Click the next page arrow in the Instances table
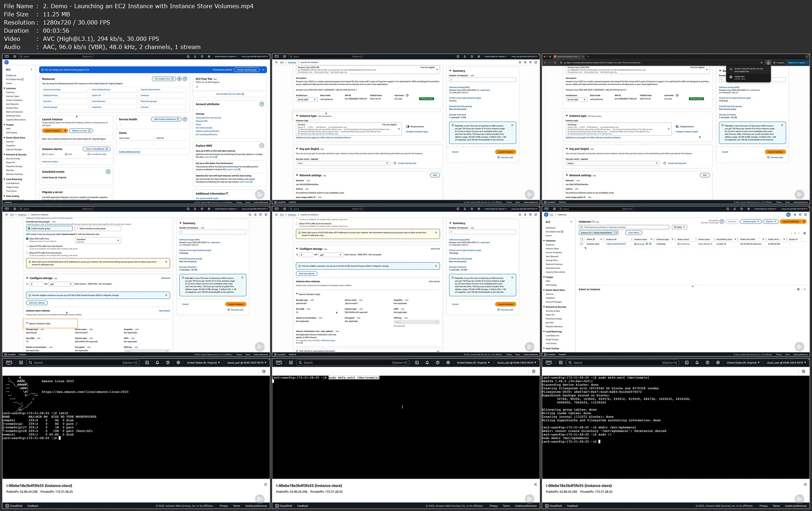This screenshot has width=812, height=511. 799,233
